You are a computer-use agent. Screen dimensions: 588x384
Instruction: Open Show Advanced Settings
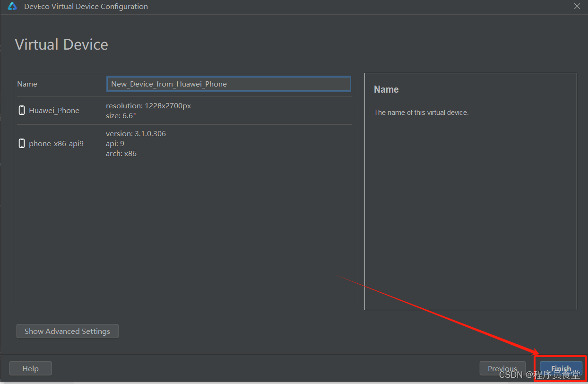pyautogui.click(x=67, y=331)
